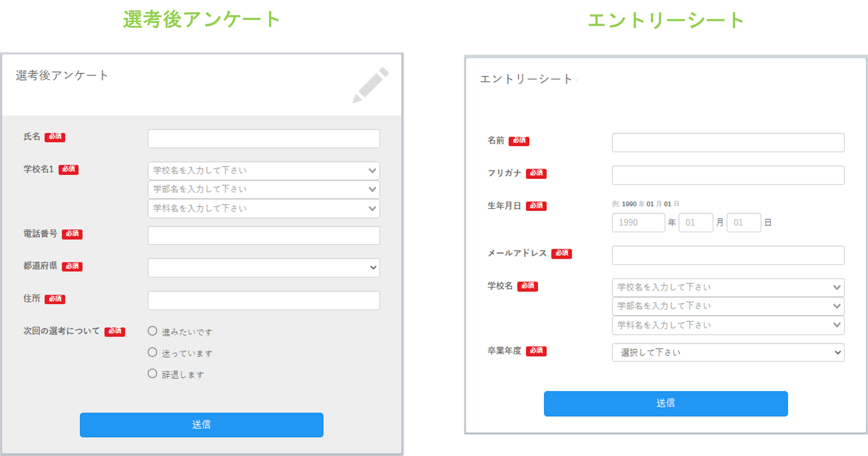The image size is (868, 456).
Task: Focus the 電話番号 input field
Action: [x=264, y=235]
